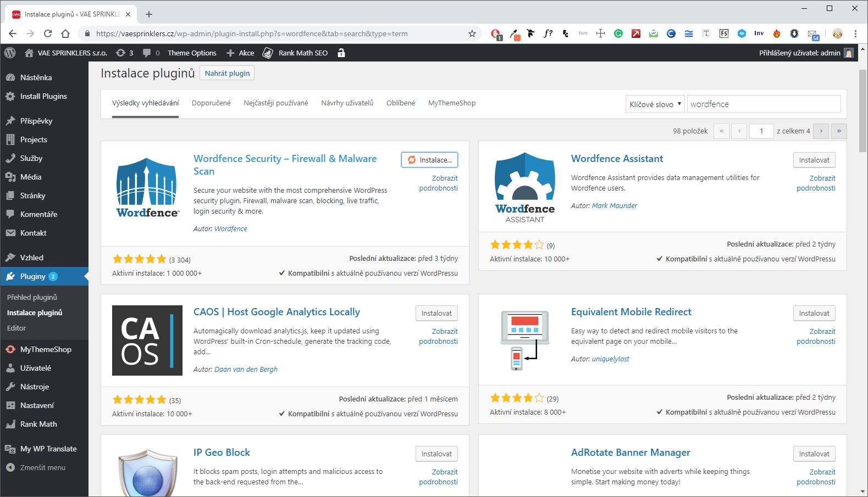Screen dimensions: 868x497
Task: Open the comments bubble icon showing 0
Action: 151,53
